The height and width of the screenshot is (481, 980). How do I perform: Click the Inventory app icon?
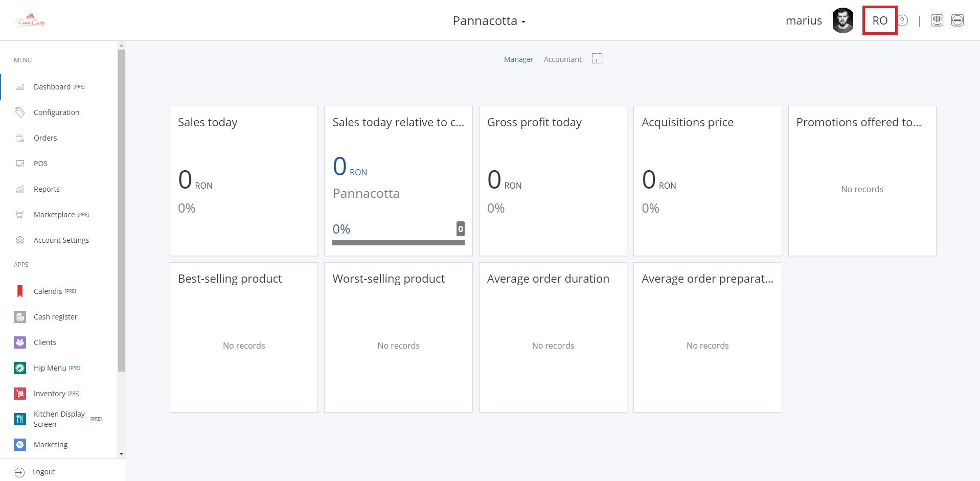[x=20, y=394]
